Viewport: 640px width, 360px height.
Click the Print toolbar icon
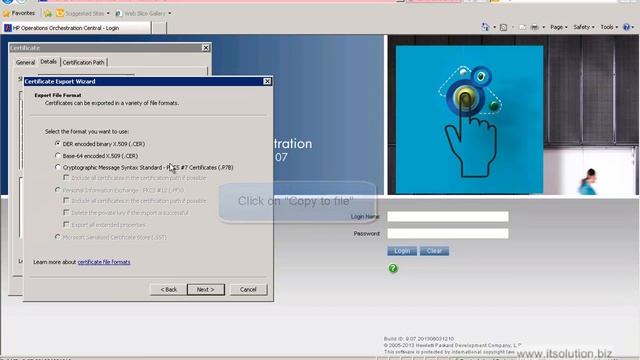point(534,27)
